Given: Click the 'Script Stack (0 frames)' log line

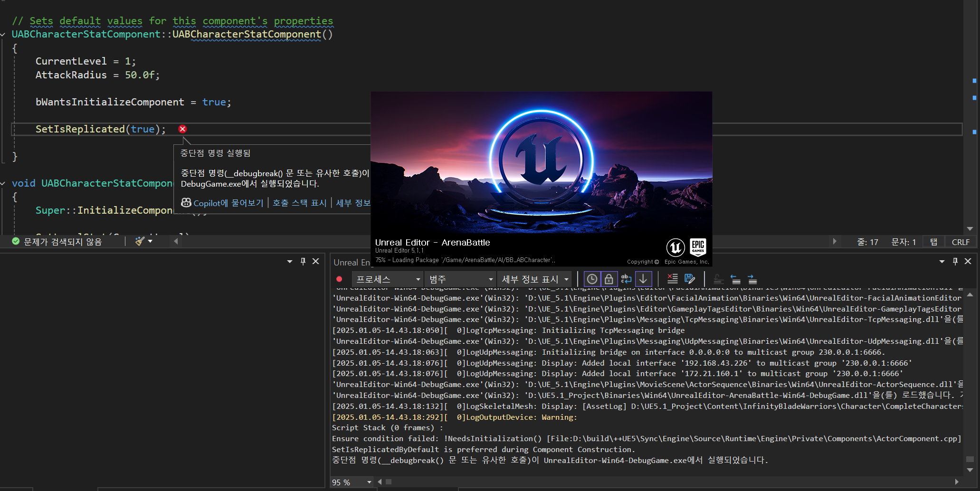Looking at the screenshot, I should click(x=388, y=427).
